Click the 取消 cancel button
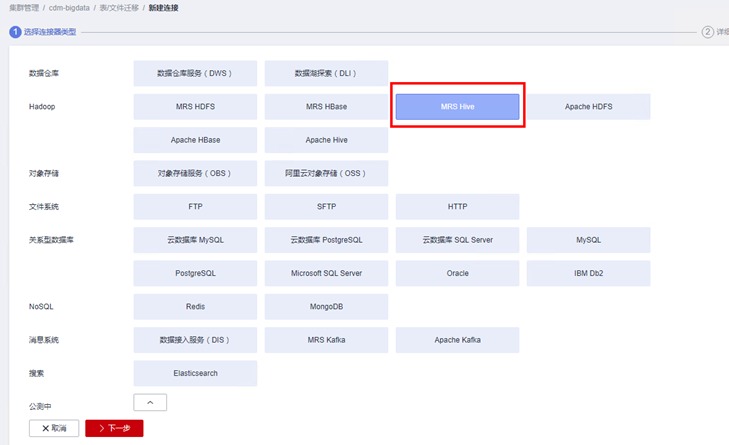This screenshot has width=729, height=445. pos(54,428)
